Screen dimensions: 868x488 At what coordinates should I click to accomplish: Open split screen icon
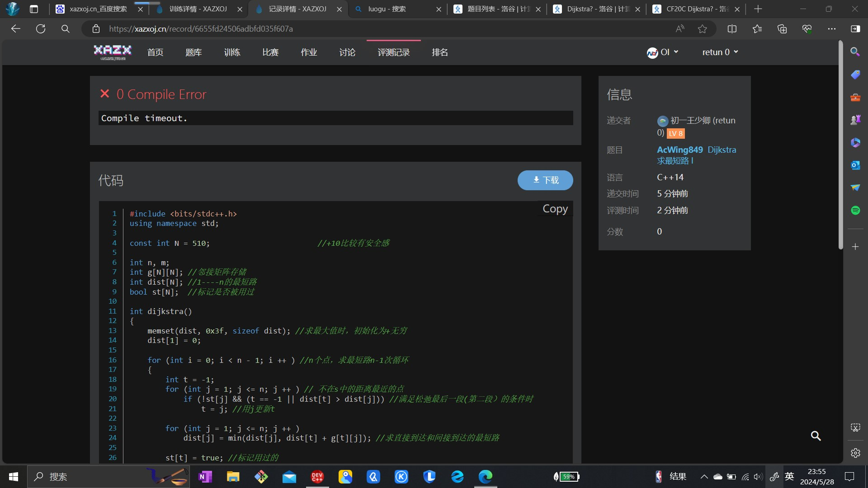click(x=732, y=29)
